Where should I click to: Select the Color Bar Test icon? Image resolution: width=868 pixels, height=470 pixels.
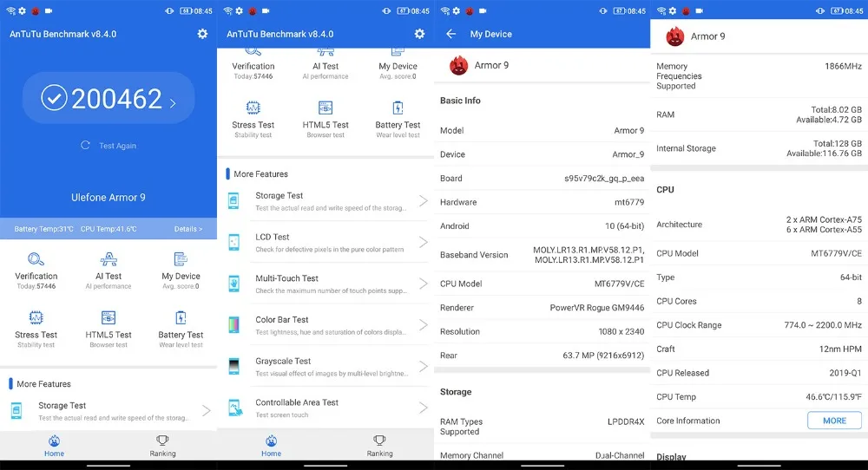233,325
